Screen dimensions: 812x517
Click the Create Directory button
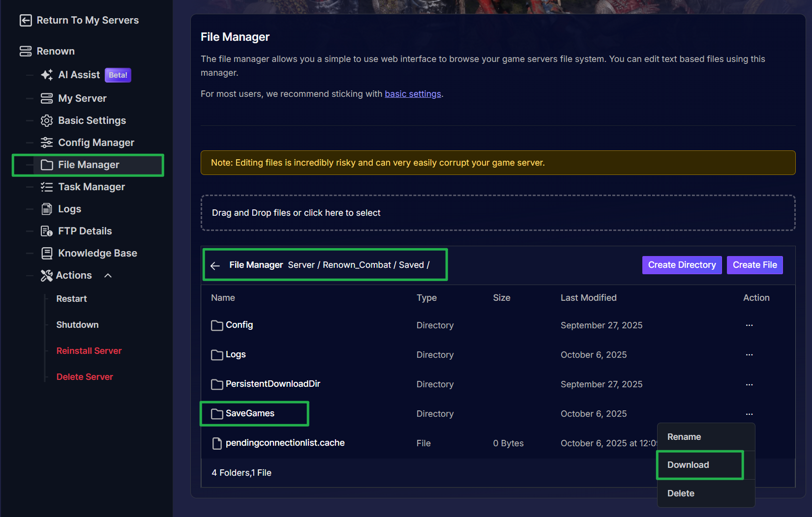(682, 265)
